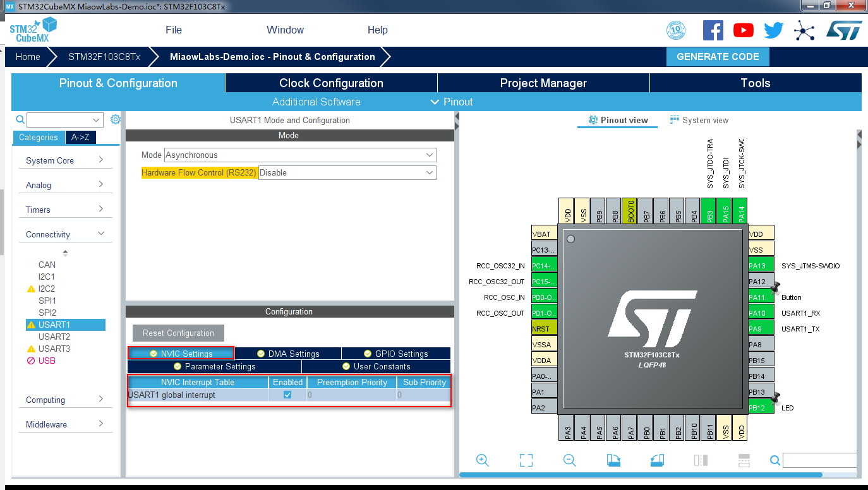Go to the Home breadcrumb

(x=28, y=56)
